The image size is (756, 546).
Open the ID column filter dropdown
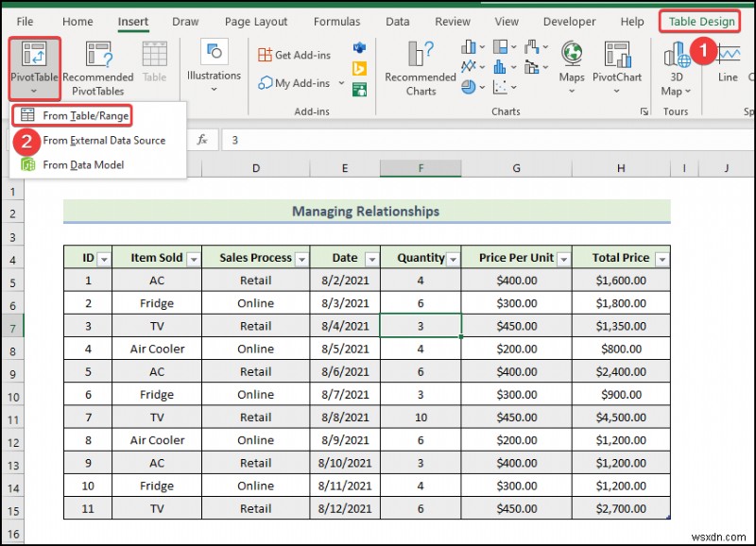[104, 259]
